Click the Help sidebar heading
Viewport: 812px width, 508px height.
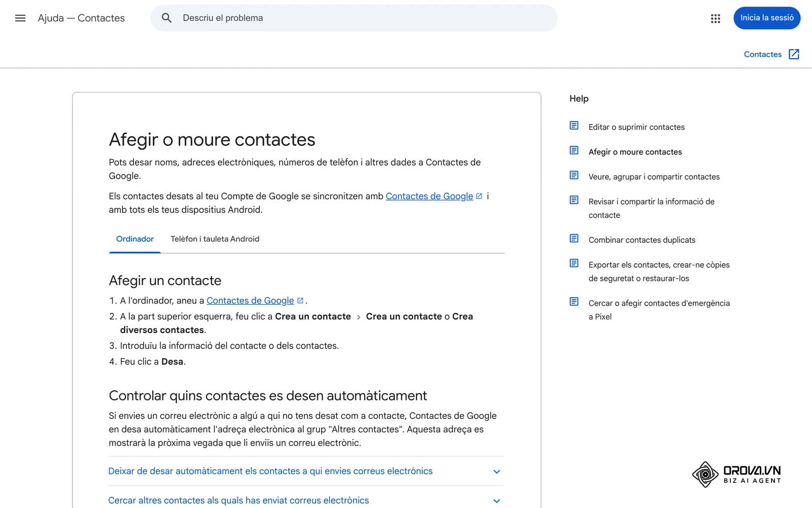(579, 99)
